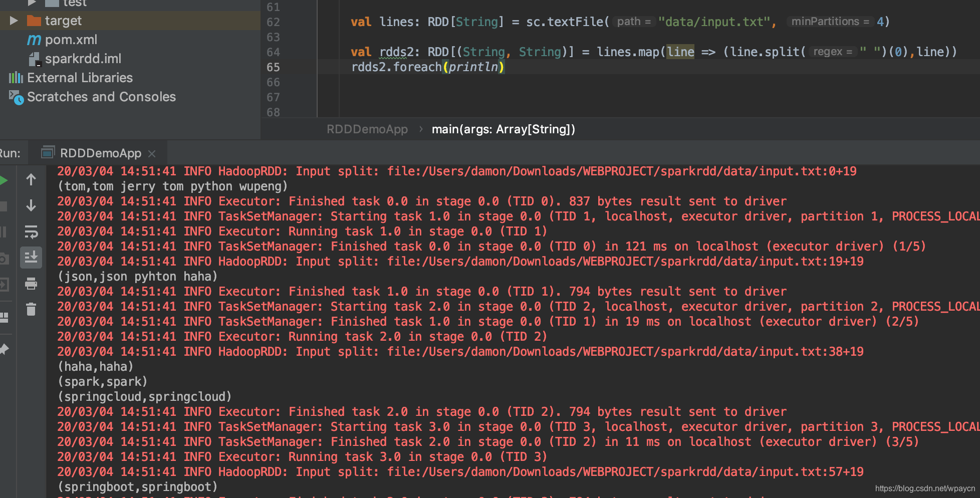Go up the stack trace arrow
980x498 pixels.
point(31,179)
